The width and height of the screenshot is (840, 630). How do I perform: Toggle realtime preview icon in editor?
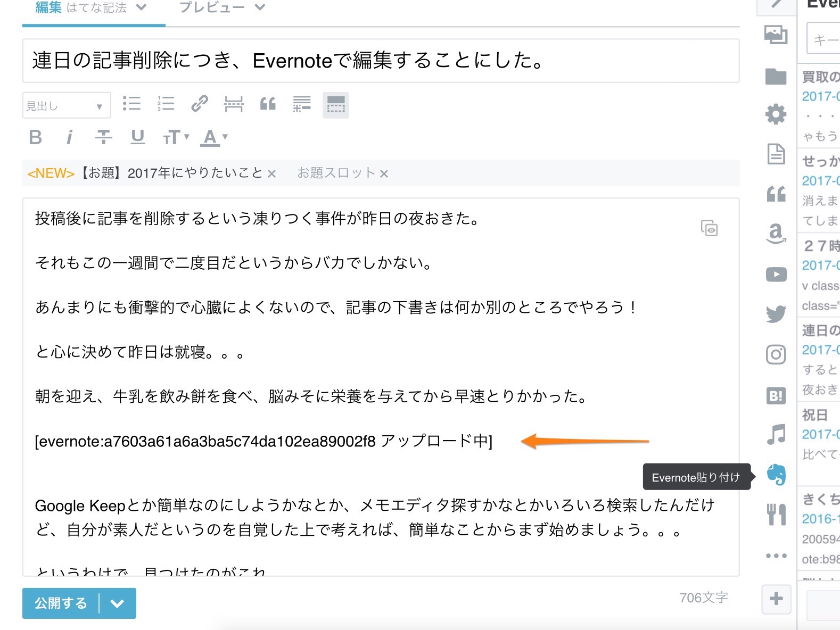coord(709,228)
